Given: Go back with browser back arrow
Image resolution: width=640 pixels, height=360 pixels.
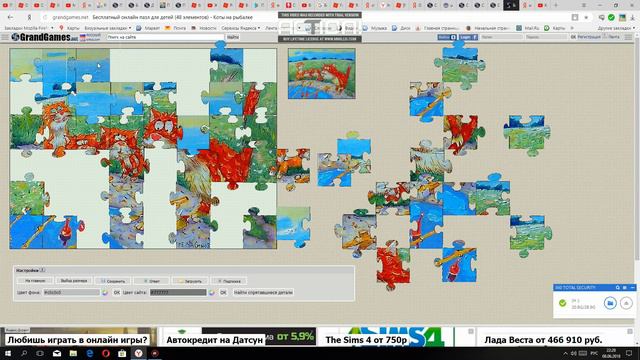Looking at the screenshot, I should (10, 18).
